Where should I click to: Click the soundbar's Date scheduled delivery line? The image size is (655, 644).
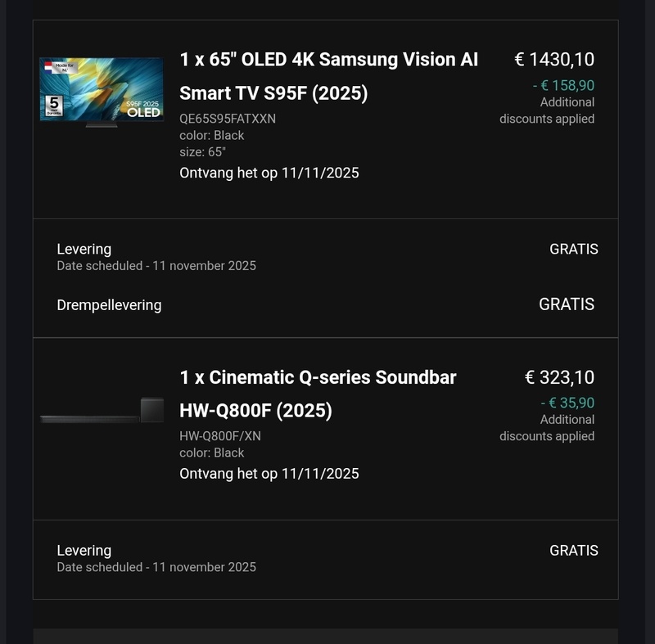pos(156,567)
